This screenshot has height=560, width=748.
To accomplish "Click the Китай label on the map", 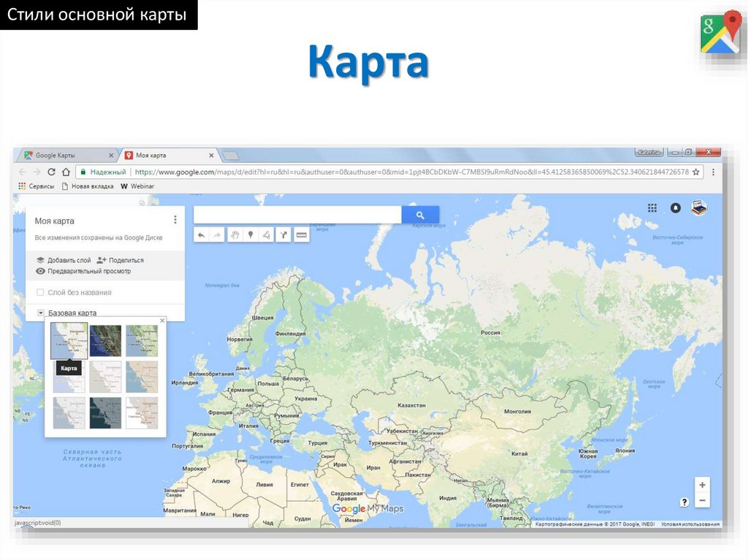I will pos(519,453).
